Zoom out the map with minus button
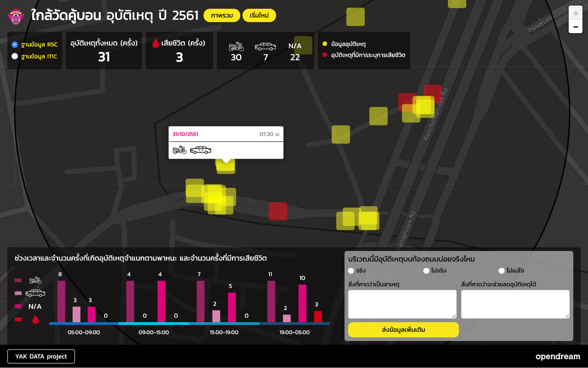The width and height of the screenshot is (588, 368). pyautogui.click(x=575, y=27)
